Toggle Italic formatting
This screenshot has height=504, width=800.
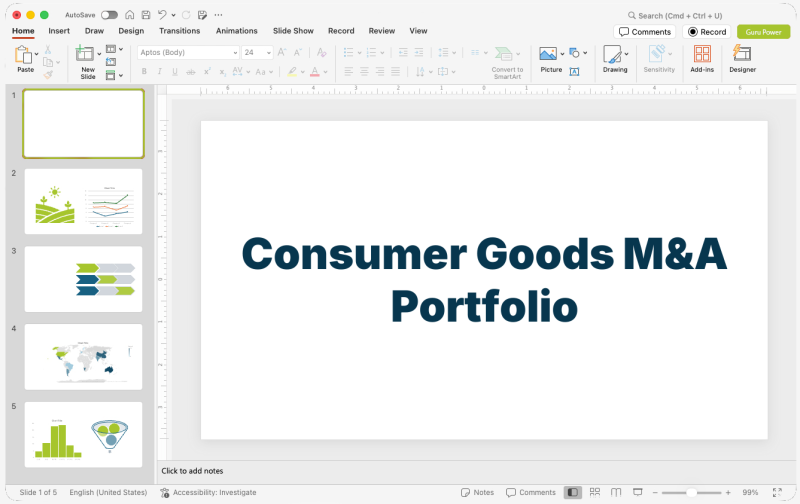point(159,72)
